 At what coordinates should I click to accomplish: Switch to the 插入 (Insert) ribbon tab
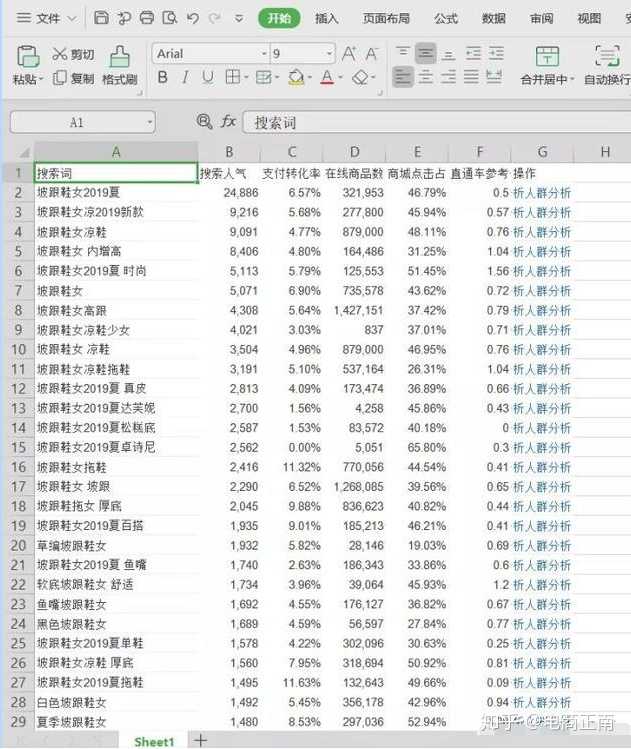tap(326, 18)
